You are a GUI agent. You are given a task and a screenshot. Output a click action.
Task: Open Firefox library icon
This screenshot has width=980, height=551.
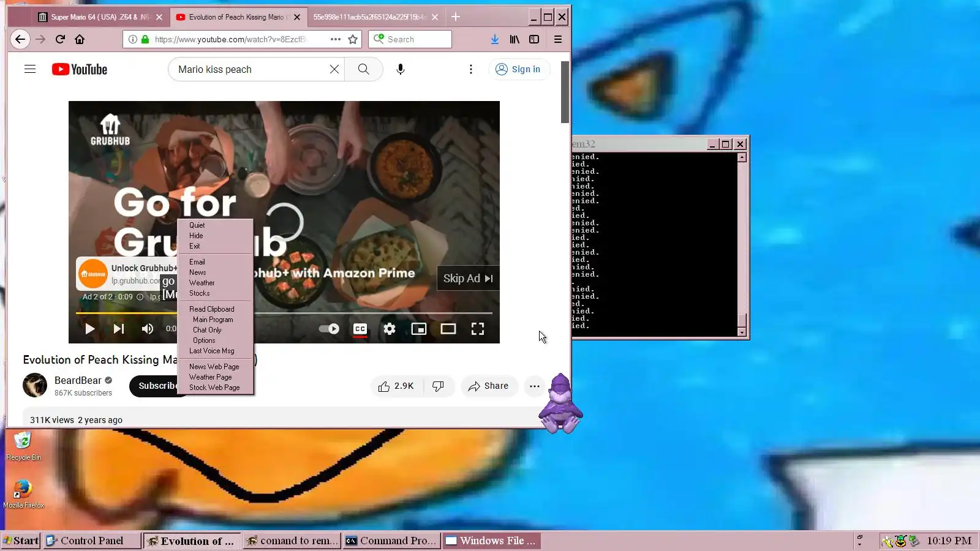pos(514,39)
